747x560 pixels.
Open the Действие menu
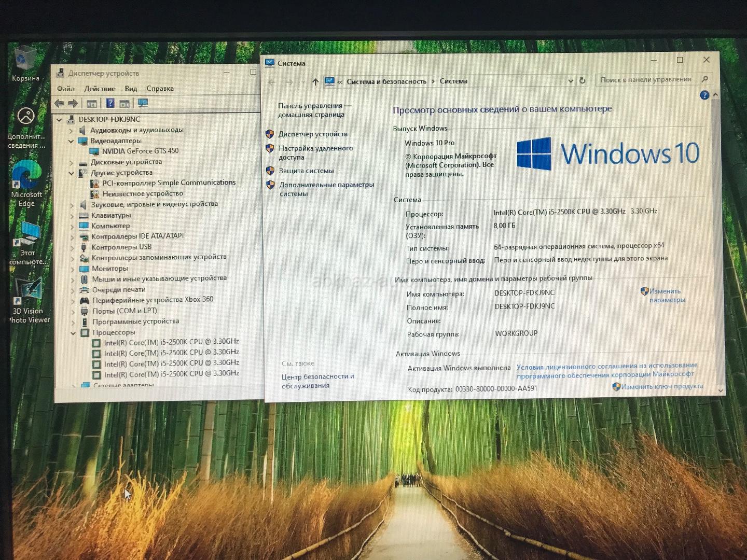[x=100, y=89]
